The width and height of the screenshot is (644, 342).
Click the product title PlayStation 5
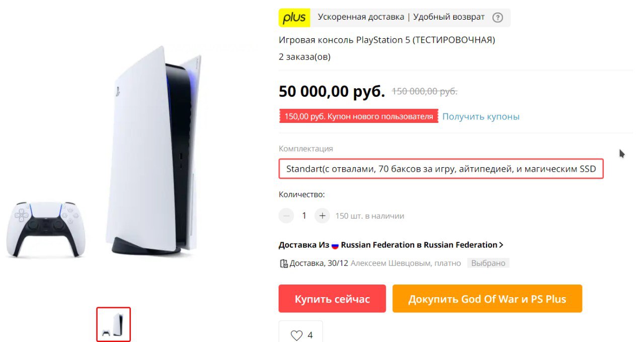[387, 40]
